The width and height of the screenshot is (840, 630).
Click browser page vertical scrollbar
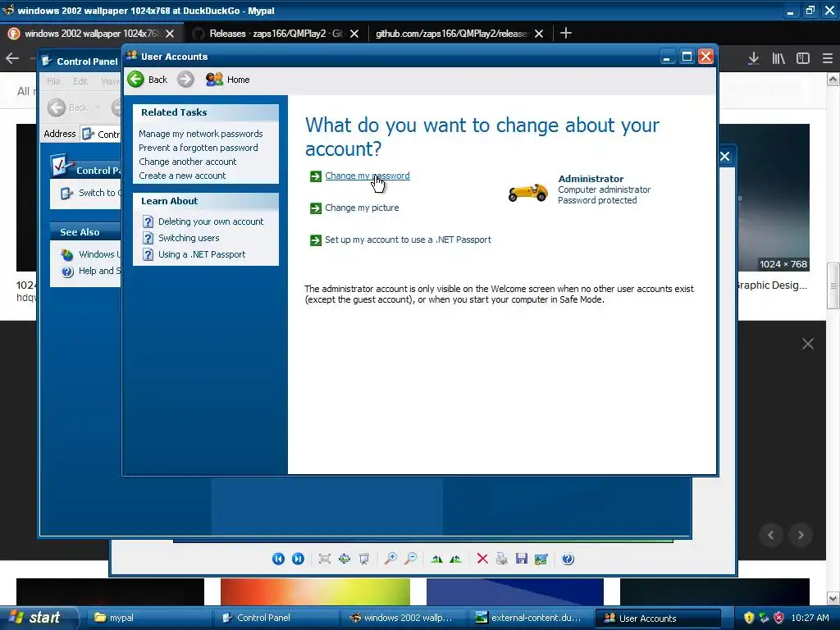[x=833, y=285]
